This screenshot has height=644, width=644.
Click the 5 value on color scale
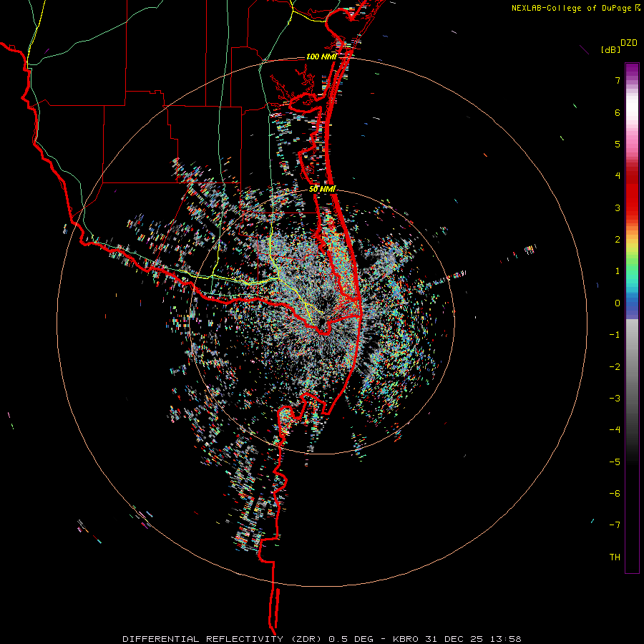tap(618, 144)
